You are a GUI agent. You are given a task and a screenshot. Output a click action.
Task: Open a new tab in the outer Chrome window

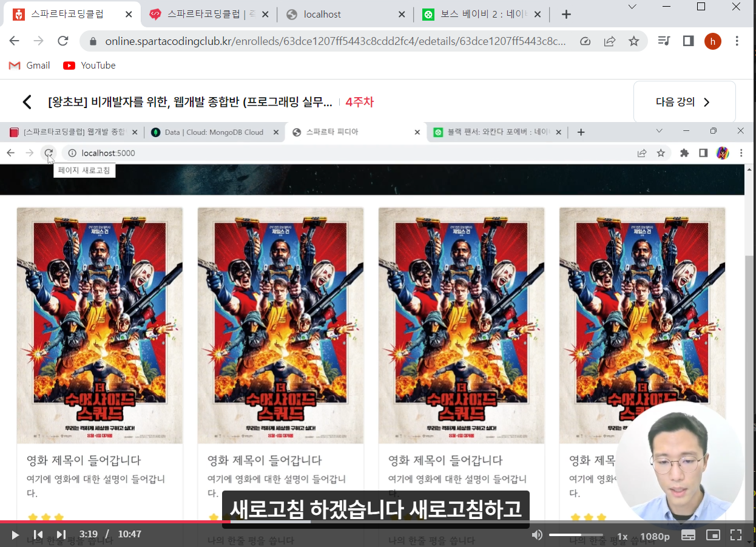(566, 14)
